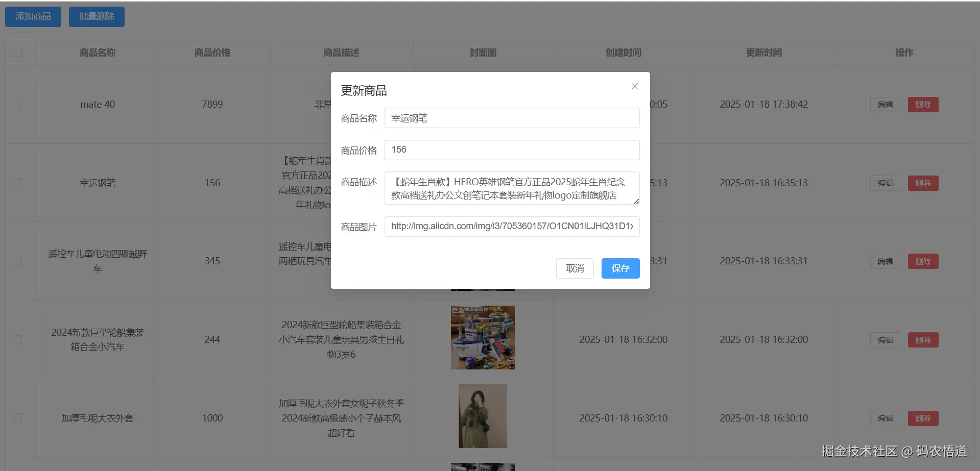The width and height of the screenshot is (980, 471).
Task: Click 删除 for the mate 40 row
Action: (x=923, y=105)
